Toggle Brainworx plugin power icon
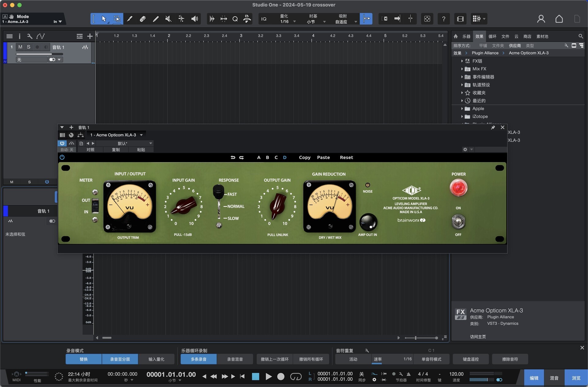Image resolution: width=588 pixels, height=387 pixels. click(62, 157)
